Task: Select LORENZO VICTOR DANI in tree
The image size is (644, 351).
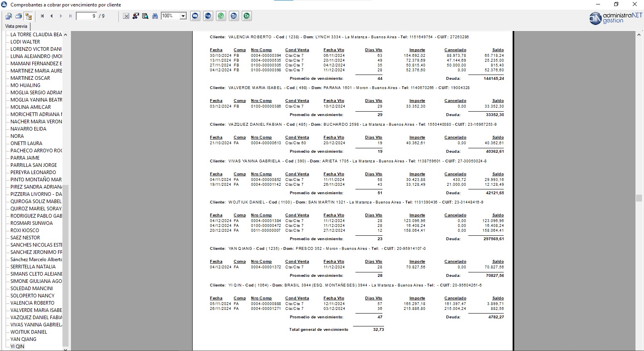Action: click(36, 49)
